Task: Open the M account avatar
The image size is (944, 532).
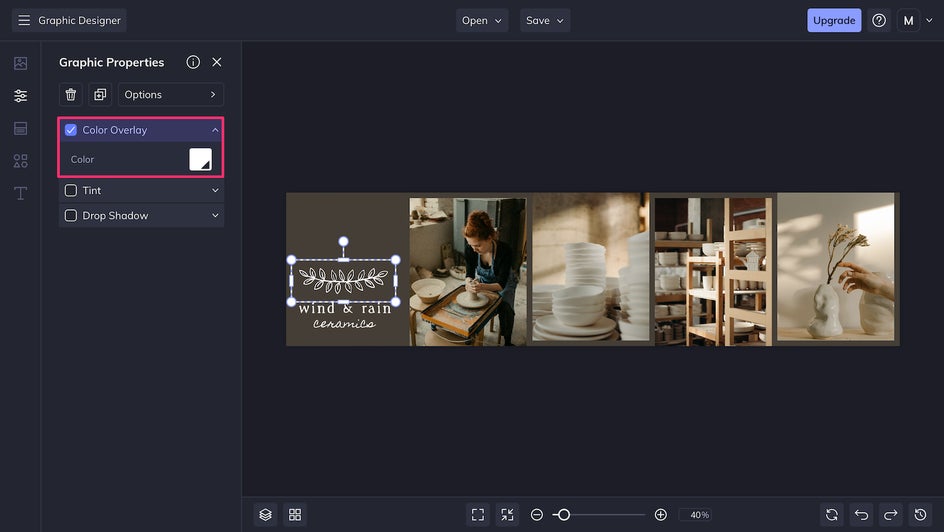Action: (908, 20)
